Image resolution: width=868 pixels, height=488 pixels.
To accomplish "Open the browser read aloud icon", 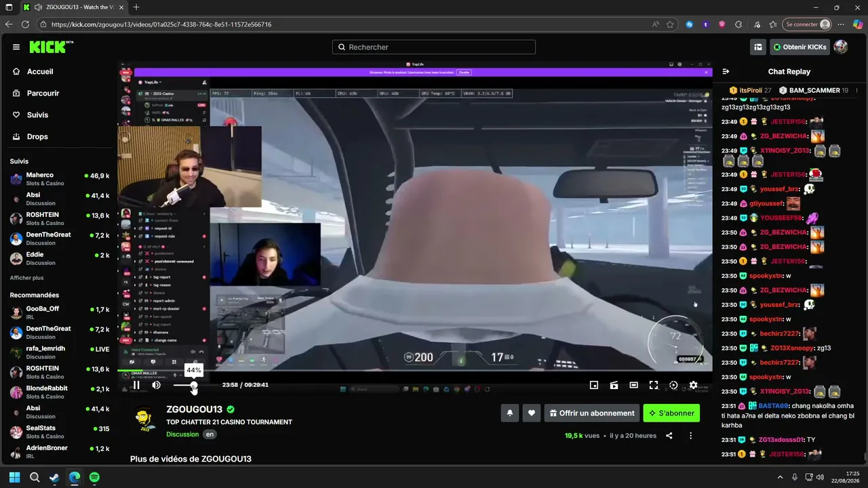I will pyautogui.click(x=655, y=24).
